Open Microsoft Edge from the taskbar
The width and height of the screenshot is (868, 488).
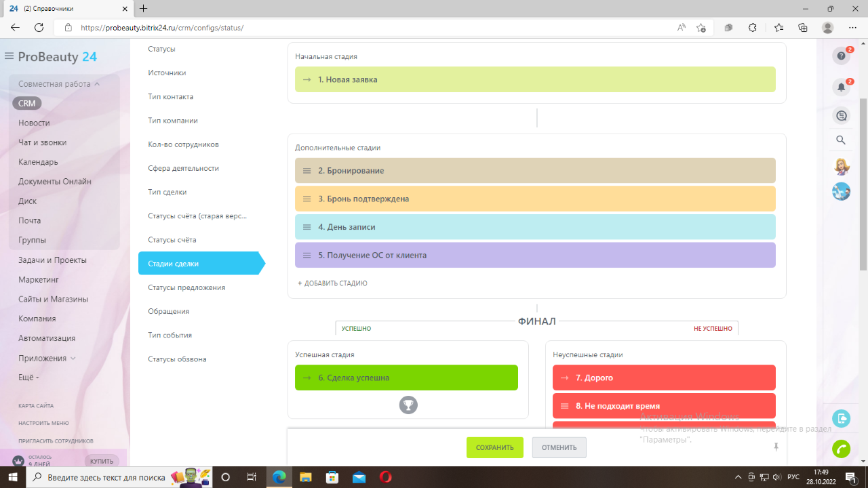click(279, 477)
